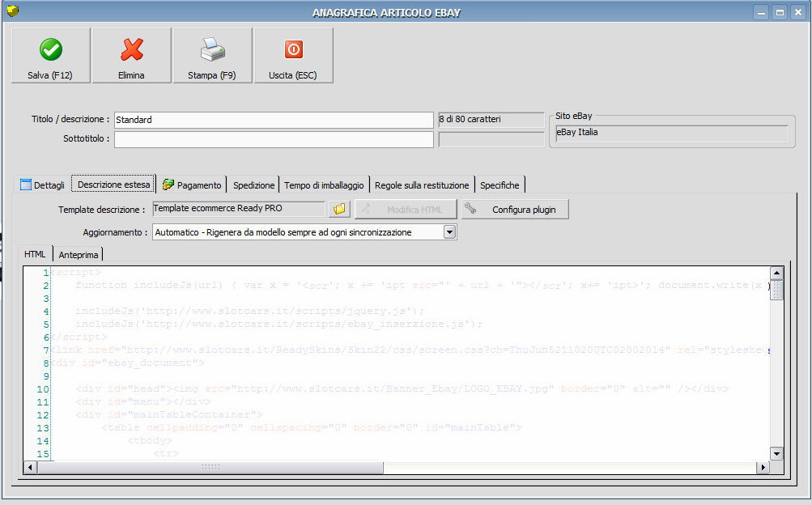Image resolution: width=812 pixels, height=505 pixels.
Task: Open Regole sulla restituzione tab
Action: tap(422, 185)
